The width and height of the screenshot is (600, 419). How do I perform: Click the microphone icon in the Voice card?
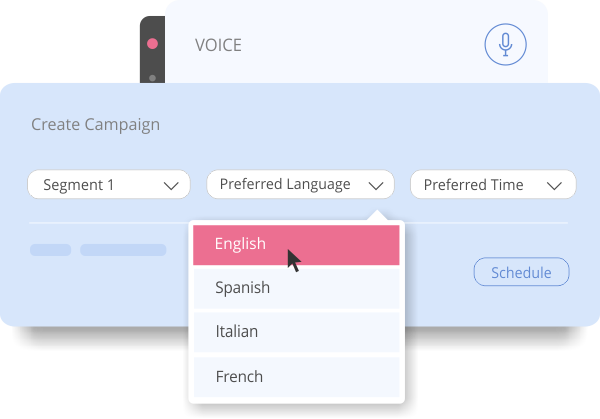[x=505, y=45]
